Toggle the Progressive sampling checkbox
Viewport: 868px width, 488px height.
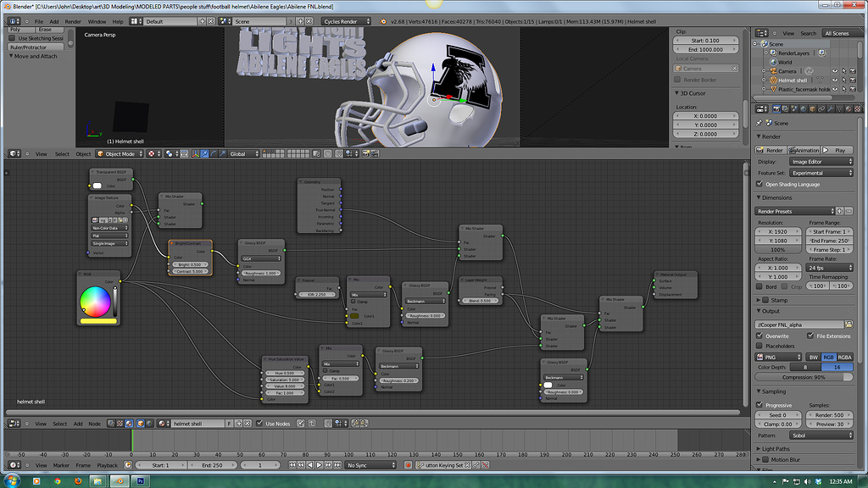point(759,405)
